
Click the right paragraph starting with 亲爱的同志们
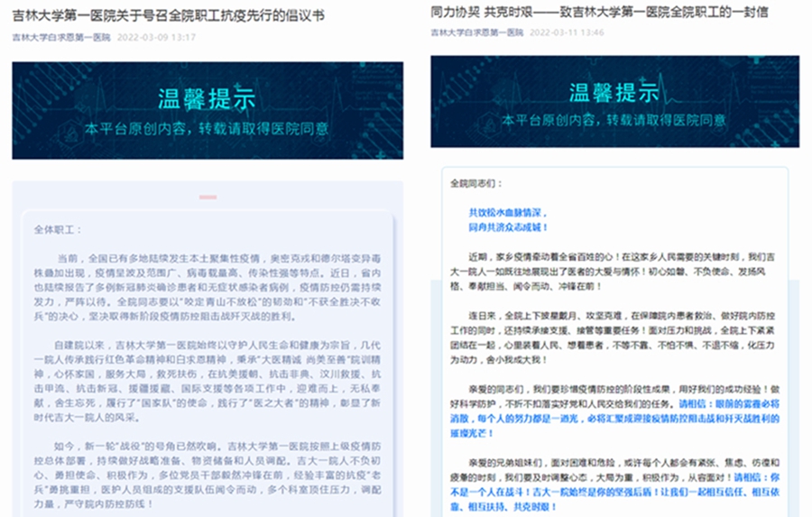click(614, 405)
